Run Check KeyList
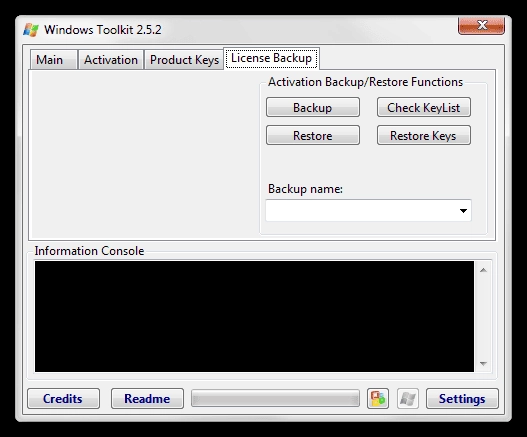The width and height of the screenshot is (527, 437). pyautogui.click(x=424, y=108)
